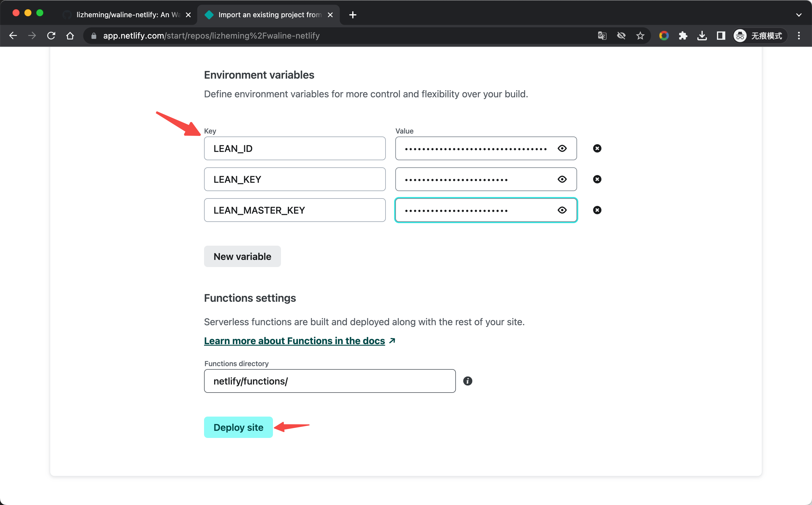This screenshot has width=812, height=505.
Task: Toggle visibility of LEAN_MASTER_KEY value
Action: [562, 210]
